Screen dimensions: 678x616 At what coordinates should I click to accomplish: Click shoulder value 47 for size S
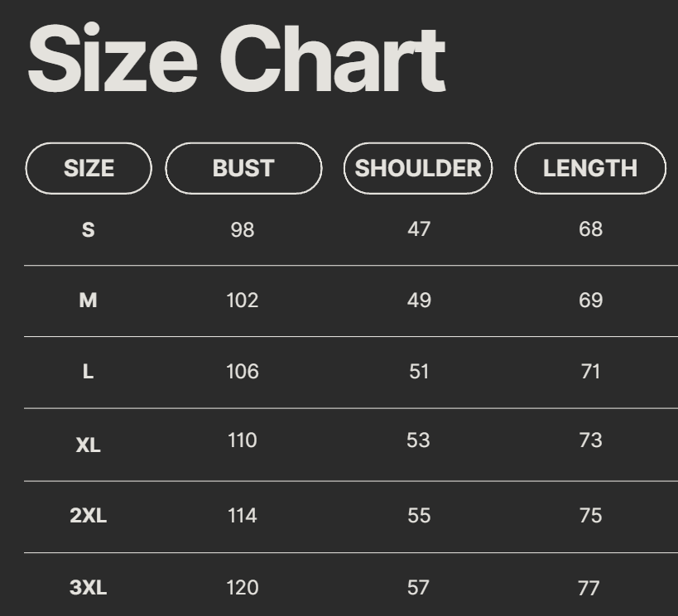(419, 229)
